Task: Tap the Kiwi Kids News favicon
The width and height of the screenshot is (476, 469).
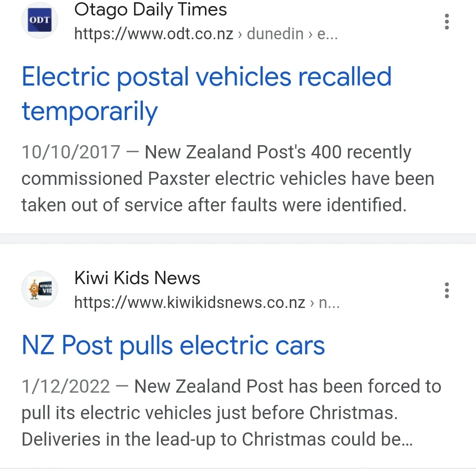Action: click(x=40, y=289)
